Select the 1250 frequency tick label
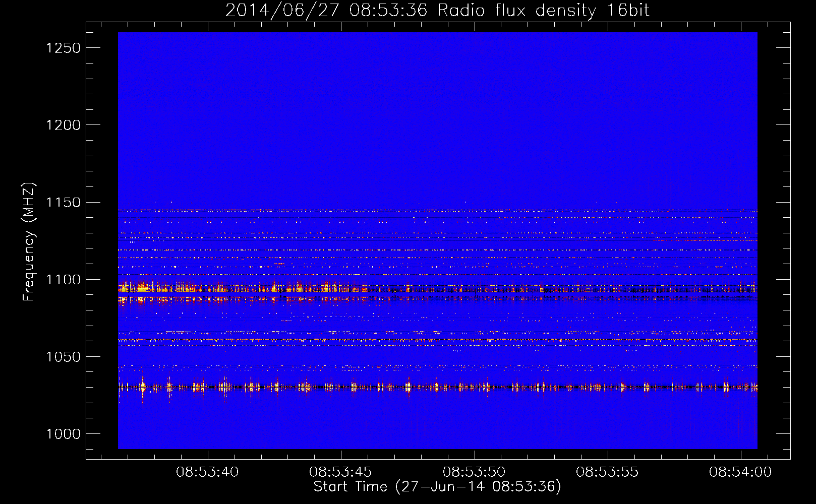Screen dimensions: 816x504 pos(64,48)
